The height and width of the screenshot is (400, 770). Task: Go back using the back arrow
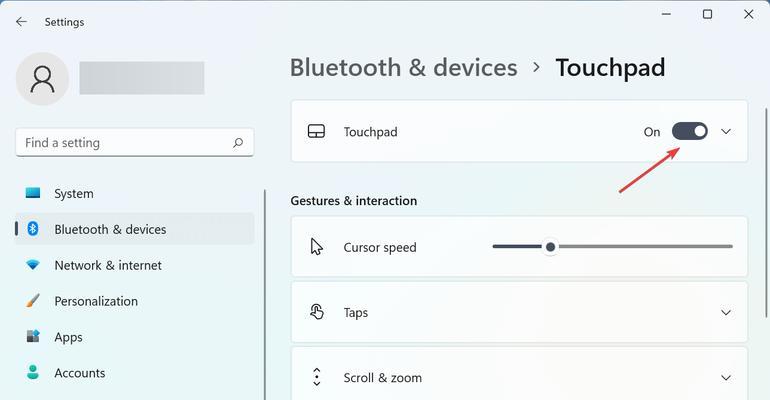(x=21, y=22)
